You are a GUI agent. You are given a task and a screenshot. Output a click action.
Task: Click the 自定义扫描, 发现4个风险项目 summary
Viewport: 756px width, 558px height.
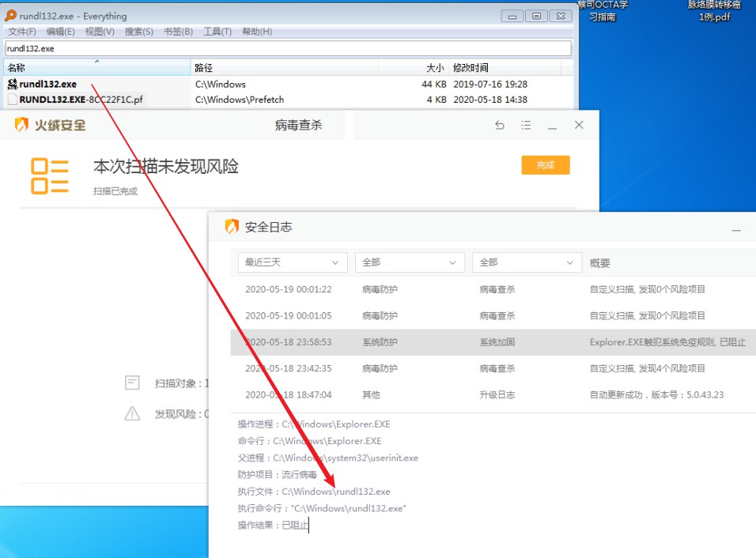click(x=647, y=368)
